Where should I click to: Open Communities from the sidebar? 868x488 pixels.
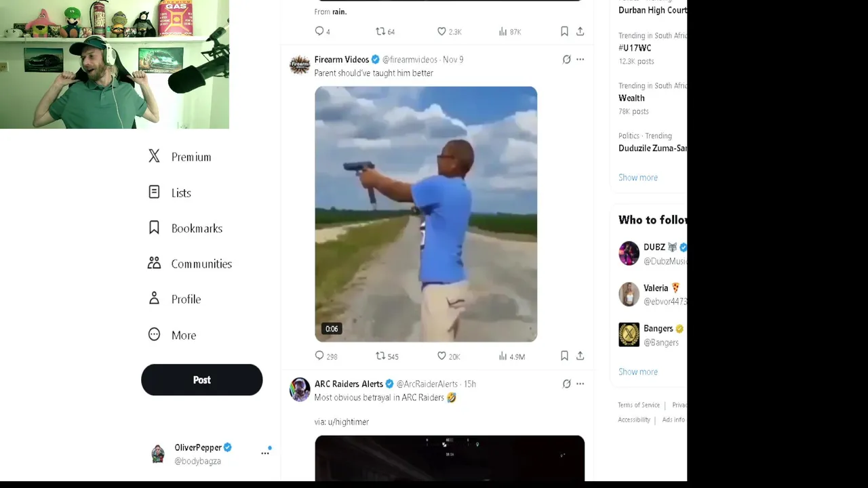(x=190, y=264)
